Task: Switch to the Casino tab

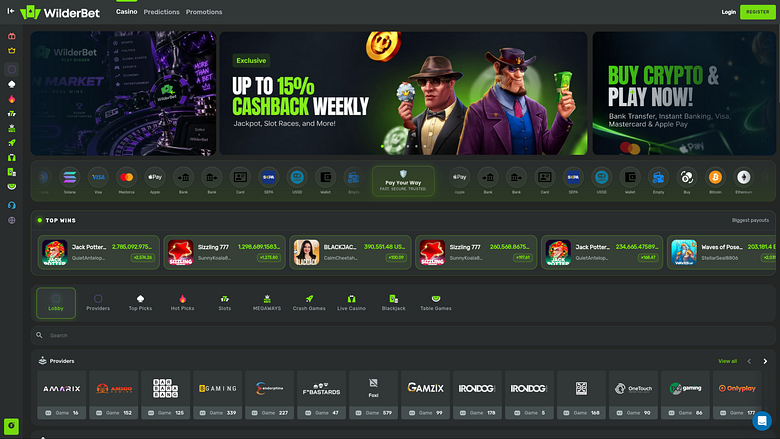Action: 126,11
